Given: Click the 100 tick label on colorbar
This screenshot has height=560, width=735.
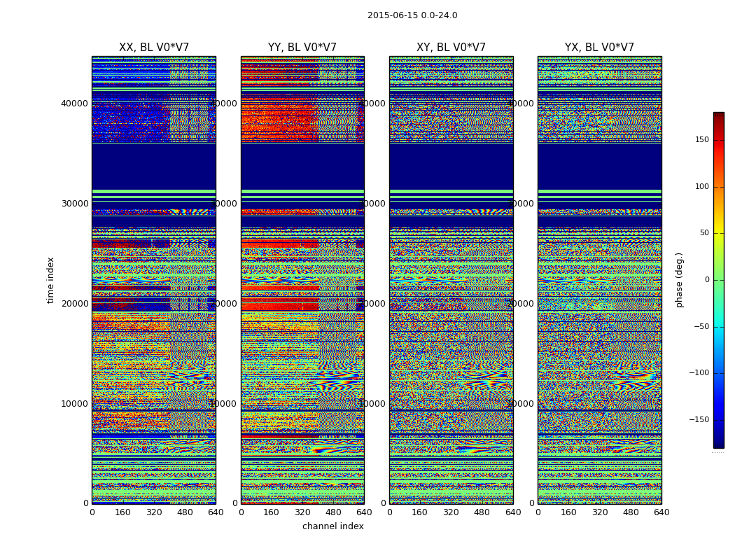Looking at the screenshot, I should [x=701, y=186].
